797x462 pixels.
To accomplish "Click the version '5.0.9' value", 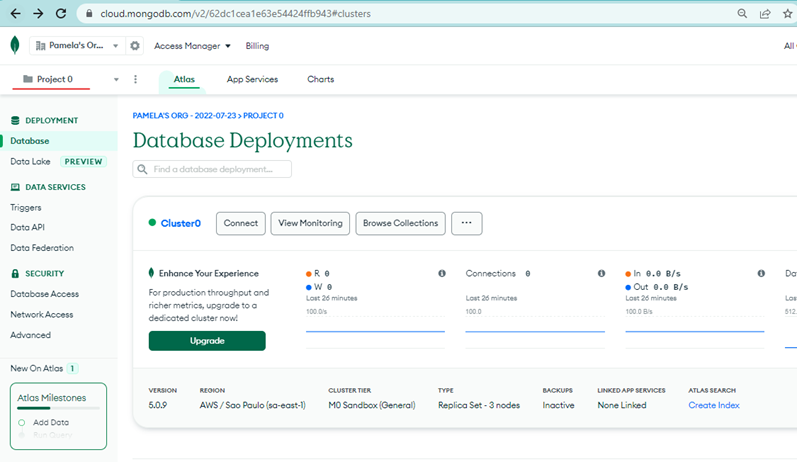I will click(x=158, y=405).
